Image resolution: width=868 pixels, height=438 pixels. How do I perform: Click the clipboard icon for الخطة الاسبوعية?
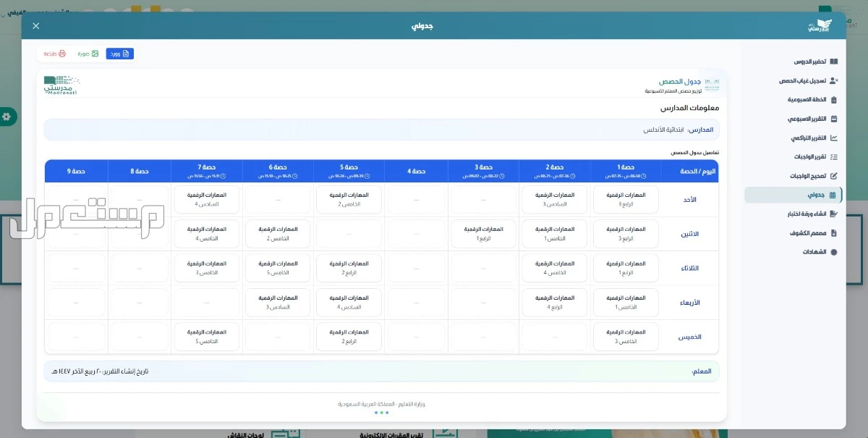[x=833, y=100]
